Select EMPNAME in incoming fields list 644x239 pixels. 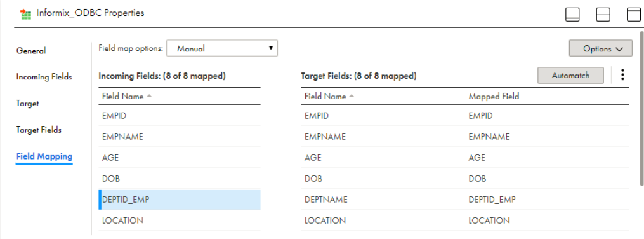(180, 137)
